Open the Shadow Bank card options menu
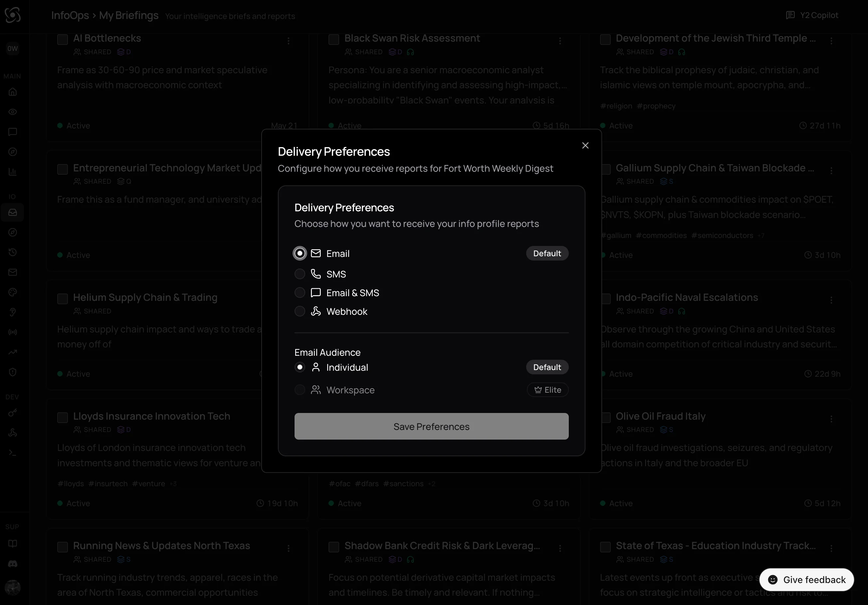 pyautogui.click(x=560, y=548)
